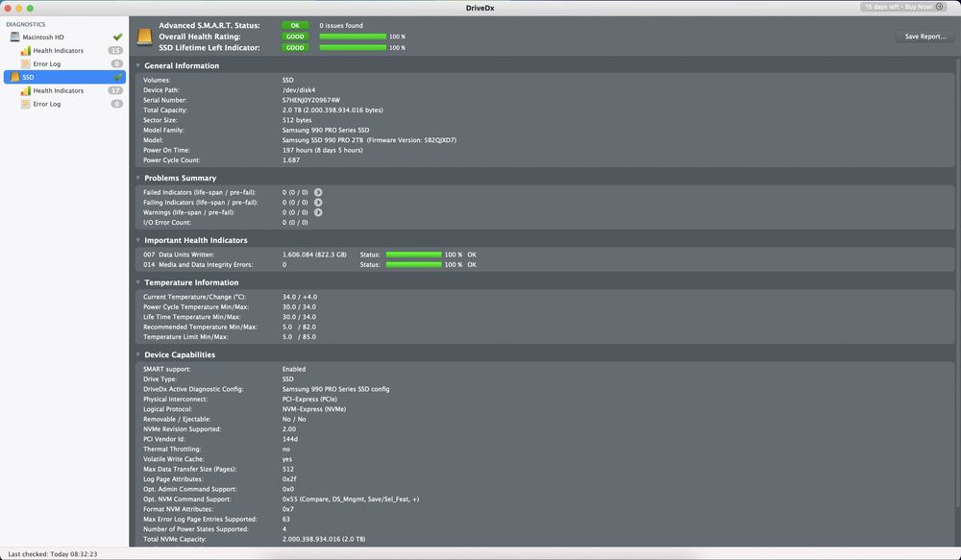Open arrow next to Failed Indicators
The image size is (961, 560).
pos(318,192)
